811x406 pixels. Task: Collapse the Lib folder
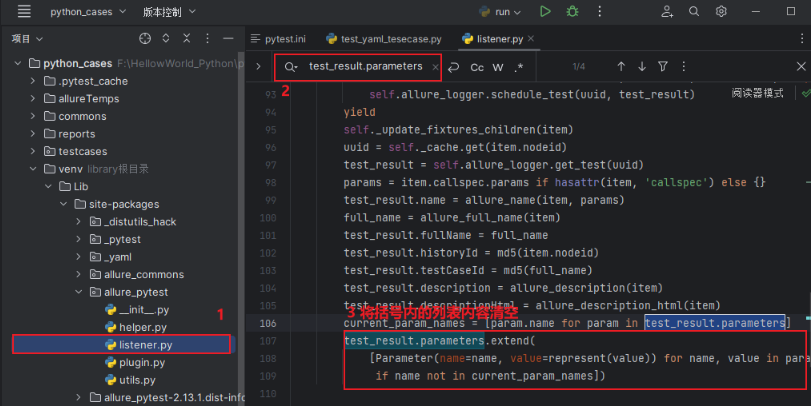tap(48, 186)
